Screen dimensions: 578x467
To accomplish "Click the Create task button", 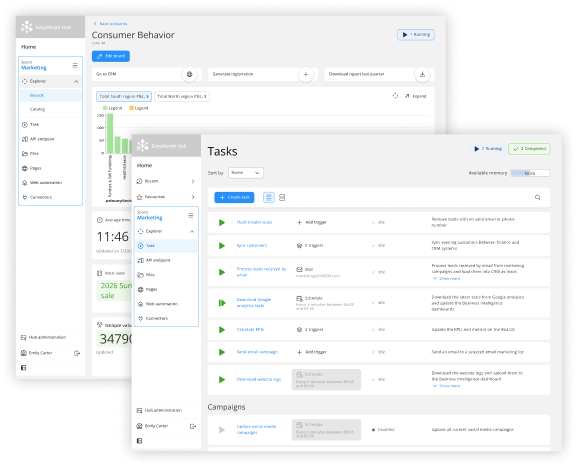I will coord(234,198).
